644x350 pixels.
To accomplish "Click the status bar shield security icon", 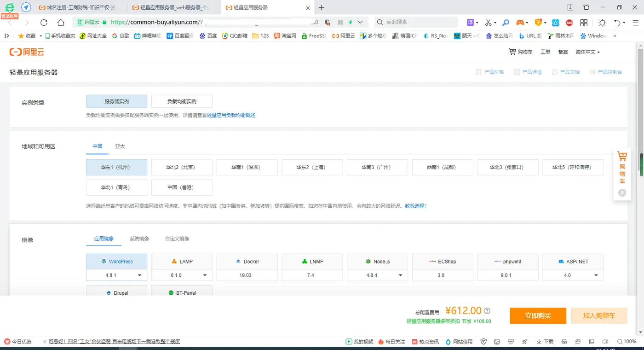I will [x=483, y=341].
